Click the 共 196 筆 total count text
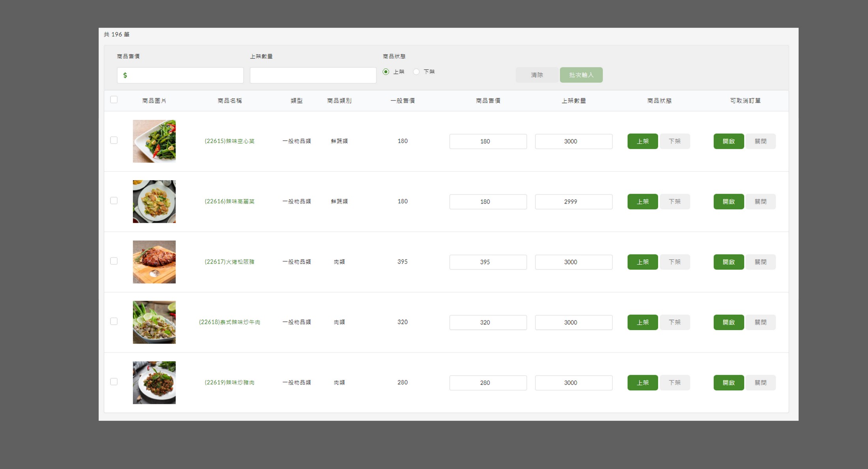Viewport: 868px width, 469px height. pyautogui.click(x=116, y=34)
